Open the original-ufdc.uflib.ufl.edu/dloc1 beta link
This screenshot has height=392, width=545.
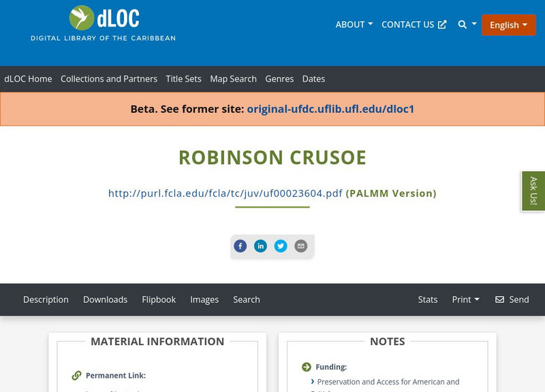(331, 108)
